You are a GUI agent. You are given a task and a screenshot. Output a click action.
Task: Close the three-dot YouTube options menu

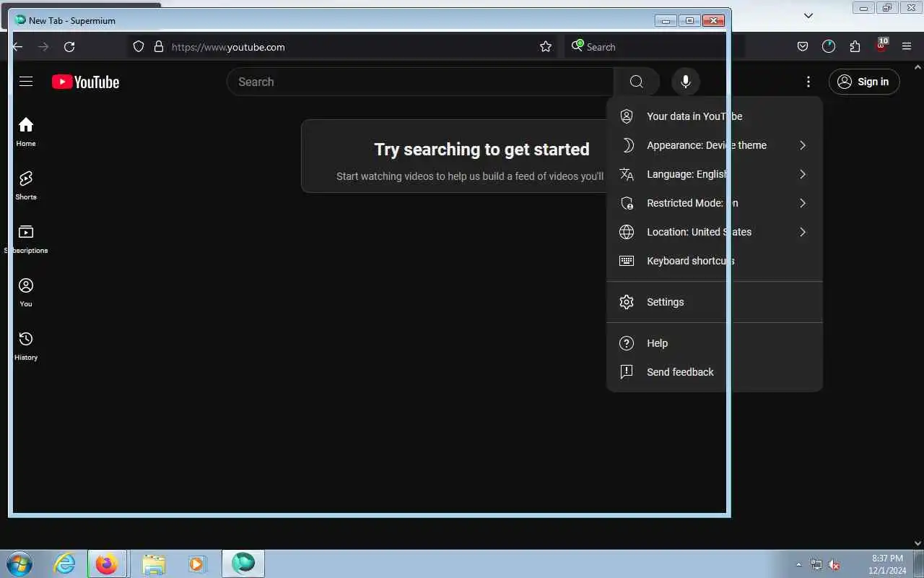(808, 82)
